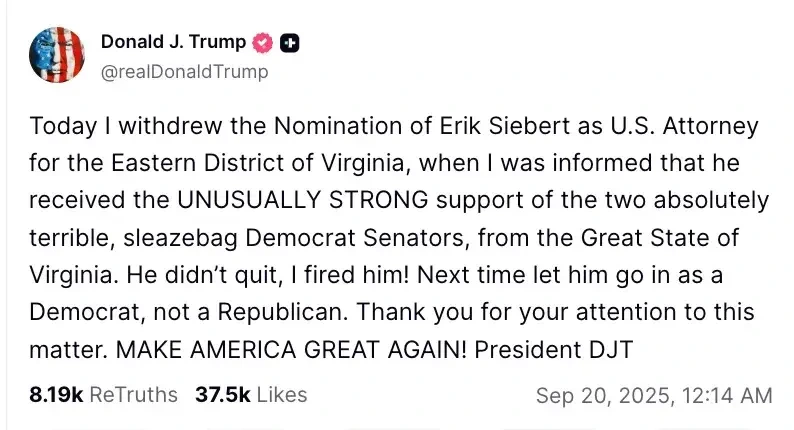Click the Likes label
The width and height of the screenshot is (794, 430).
281,394
